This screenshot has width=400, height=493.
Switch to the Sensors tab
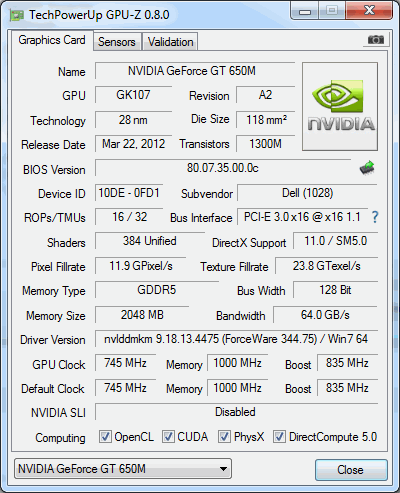pos(117,42)
